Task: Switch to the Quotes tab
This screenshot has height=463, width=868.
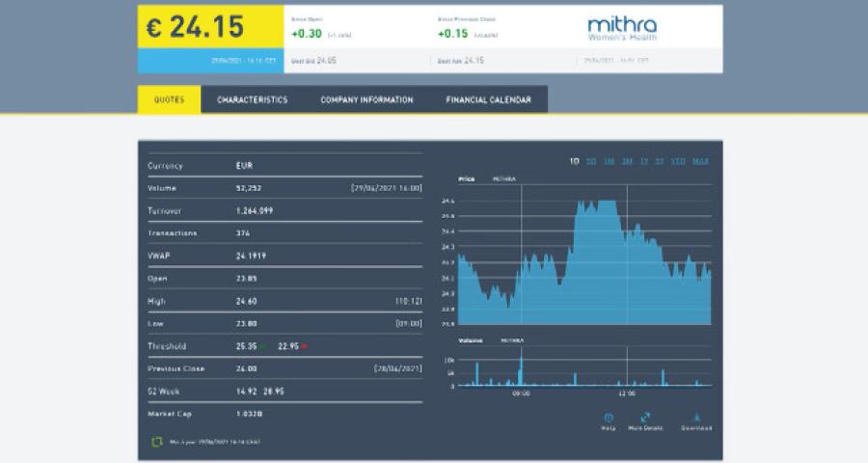Action: pyautogui.click(x=169, y=99)
